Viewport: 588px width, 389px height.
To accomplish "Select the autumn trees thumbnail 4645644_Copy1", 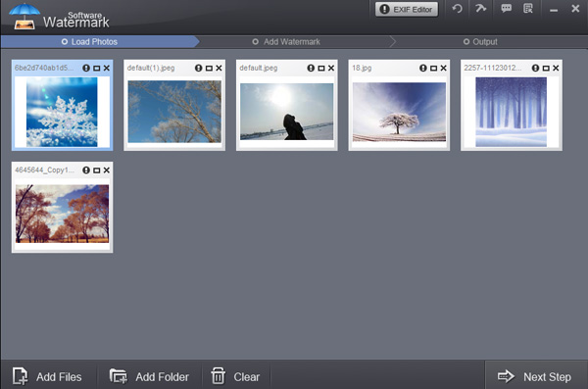I will pos(63,214).
